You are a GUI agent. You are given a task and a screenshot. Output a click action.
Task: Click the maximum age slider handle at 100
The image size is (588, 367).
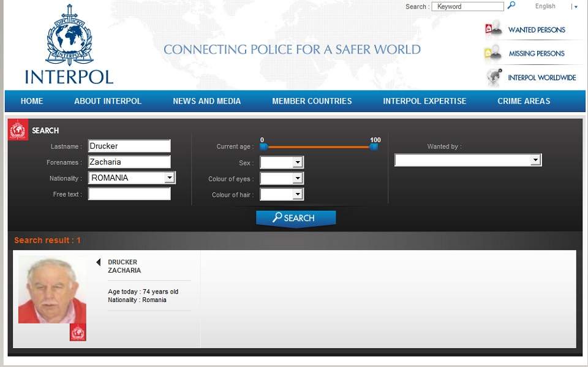(374, 146)
